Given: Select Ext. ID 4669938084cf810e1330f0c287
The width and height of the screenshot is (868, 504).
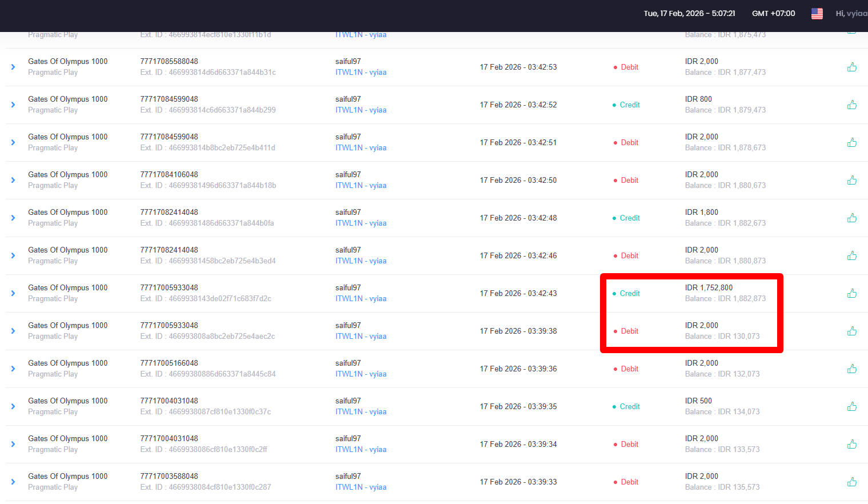Looking at the screenshot, I should click(206, 487).
